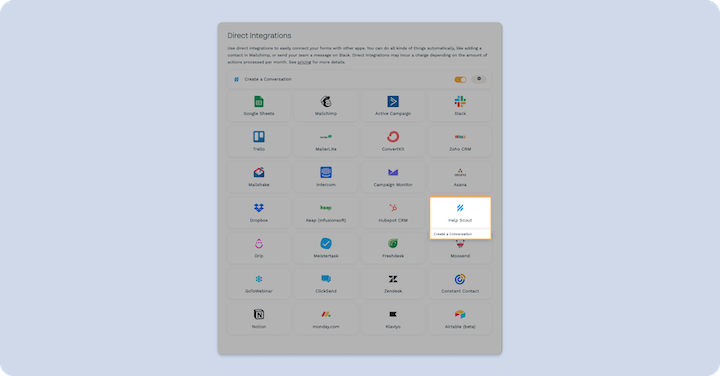The height and width of the screenshot is (376, 720).
Task: Select the Drip integration
Action: click(x=259, y=248)
